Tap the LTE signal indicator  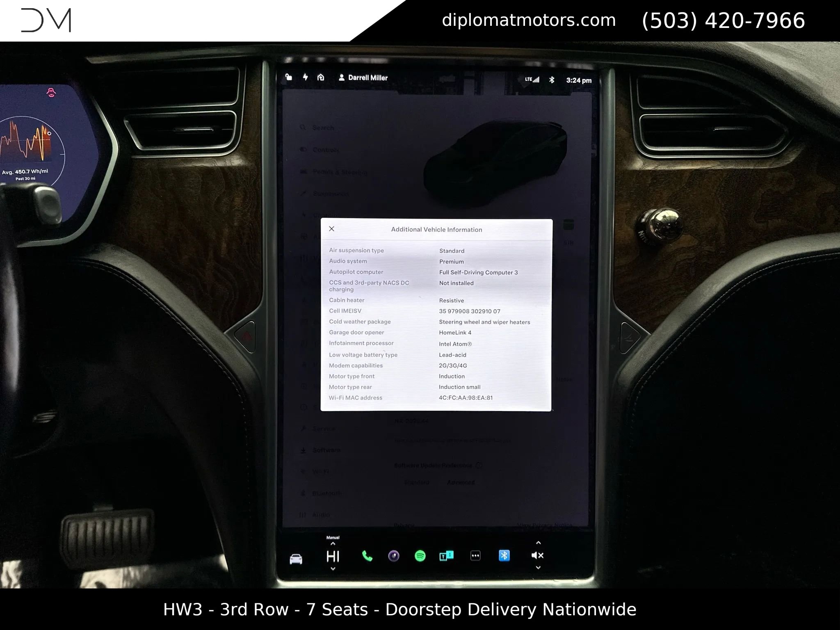pyautogui.click(x=532, y=80)
